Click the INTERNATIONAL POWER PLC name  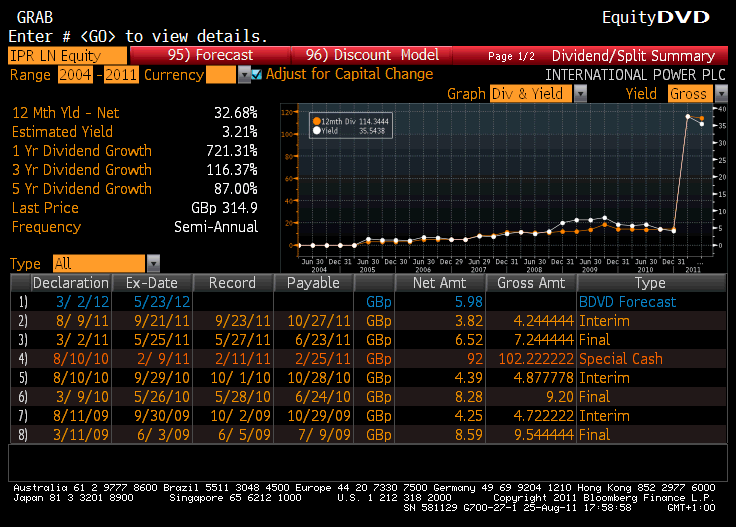[636, 75]
